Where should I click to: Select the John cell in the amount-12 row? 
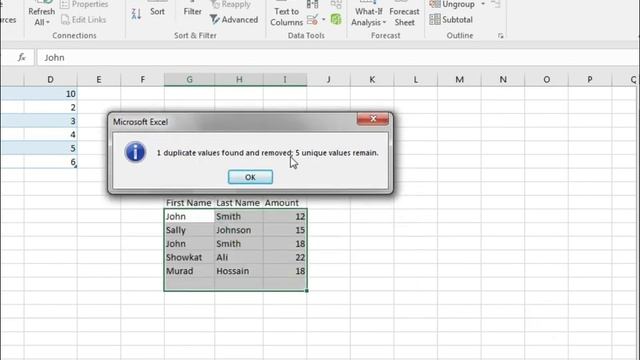tap(189, 217)
